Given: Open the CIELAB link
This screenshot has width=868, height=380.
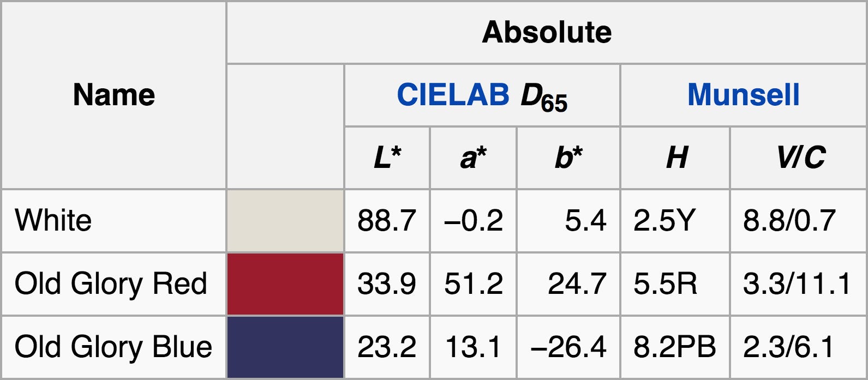Looking at the screenshot, I should pyautogui.click(x=453, y=95).
